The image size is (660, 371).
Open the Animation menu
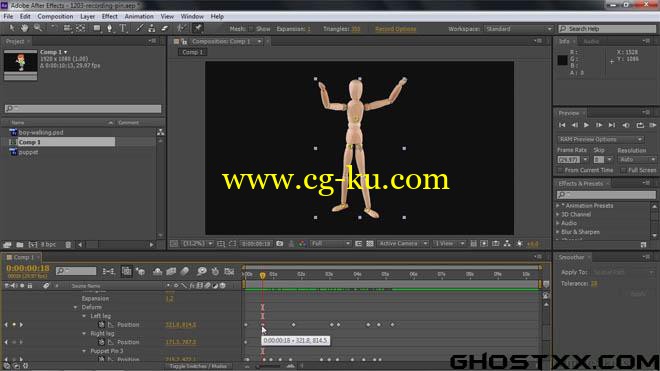tap(139, 16)
